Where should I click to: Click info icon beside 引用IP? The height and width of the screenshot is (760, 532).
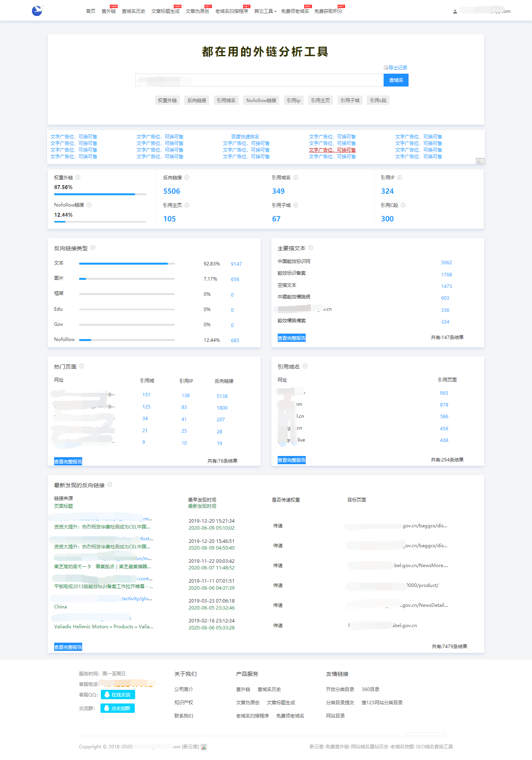[x=400, y=177]
